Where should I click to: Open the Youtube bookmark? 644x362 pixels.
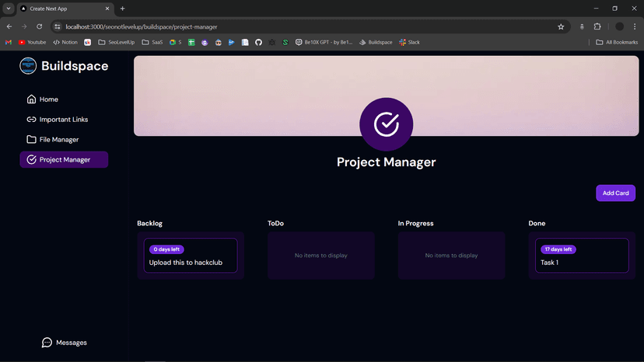point(32,42)
